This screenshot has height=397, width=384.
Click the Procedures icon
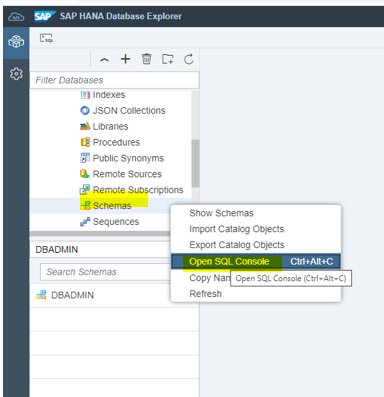[x=85, y=142]
